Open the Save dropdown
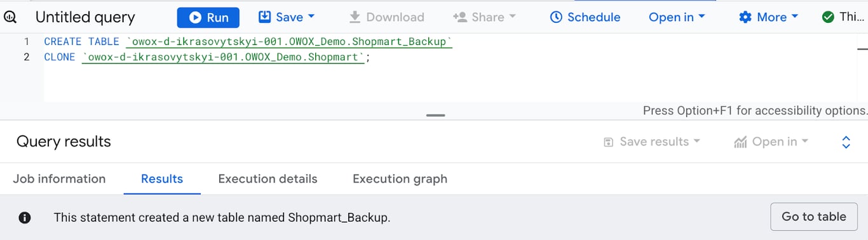Viewport: 868px width, 240px height. pyautogui.click(x=287, y=17)
